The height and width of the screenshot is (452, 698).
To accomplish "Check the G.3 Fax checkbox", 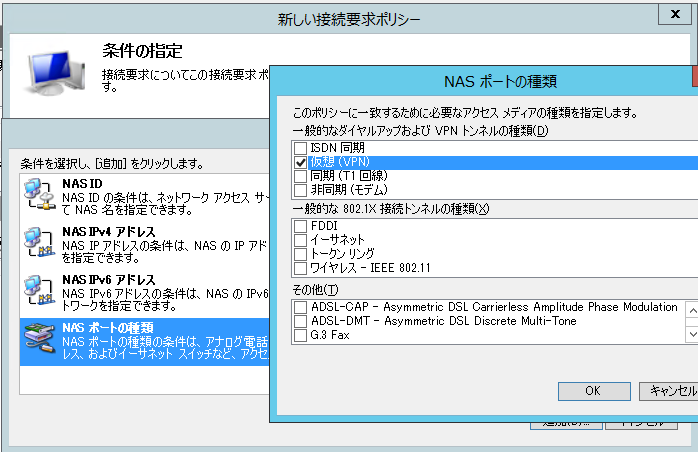I will click(300, 335).
